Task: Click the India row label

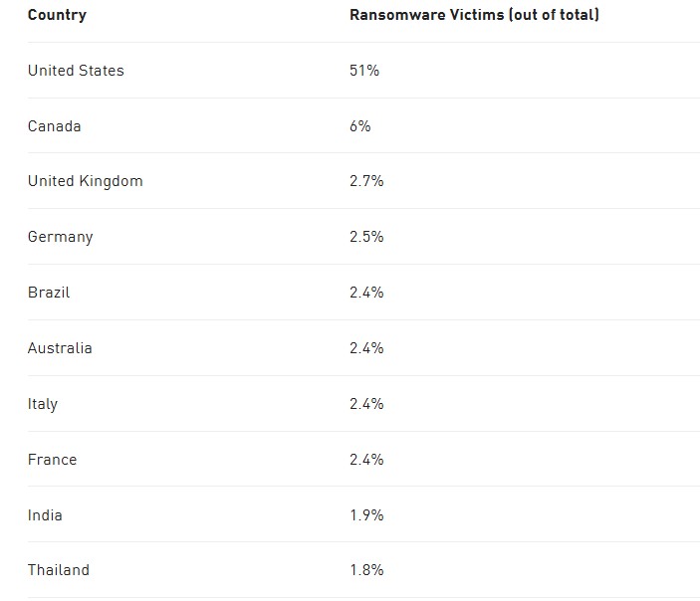Action: (x=45, y=515)
